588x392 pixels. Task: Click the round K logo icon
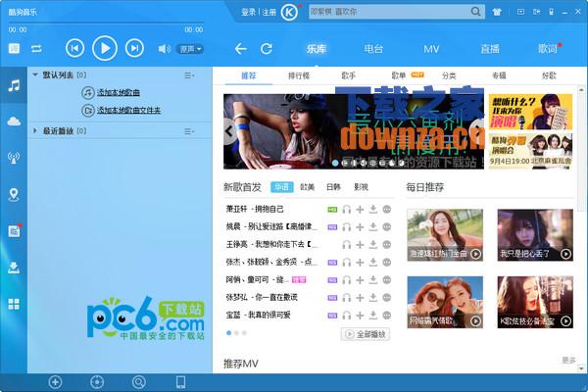coord(289,13)
